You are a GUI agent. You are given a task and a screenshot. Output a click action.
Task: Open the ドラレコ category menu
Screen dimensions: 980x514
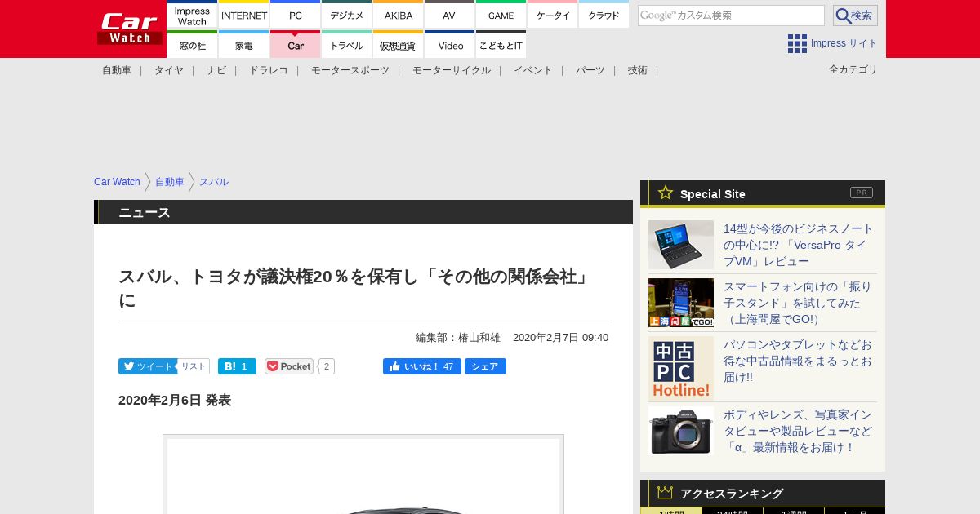[x=269, y=70]
